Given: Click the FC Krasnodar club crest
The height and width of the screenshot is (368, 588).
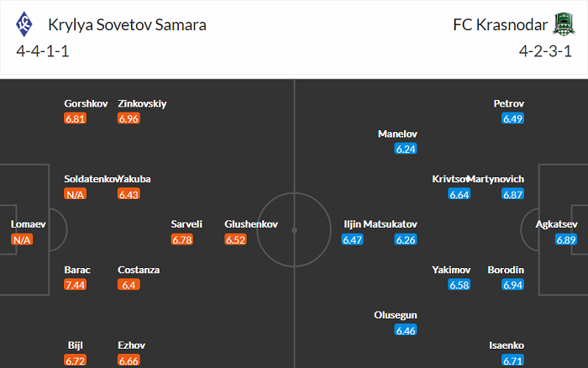Looking at the screenshot, I should pyautogui.click(x=561, y=24).
